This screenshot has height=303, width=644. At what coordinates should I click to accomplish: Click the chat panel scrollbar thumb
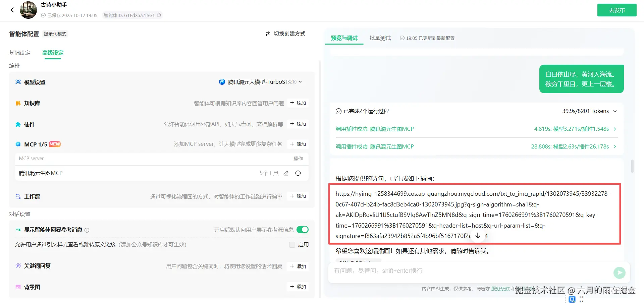(x=632, y=167)
